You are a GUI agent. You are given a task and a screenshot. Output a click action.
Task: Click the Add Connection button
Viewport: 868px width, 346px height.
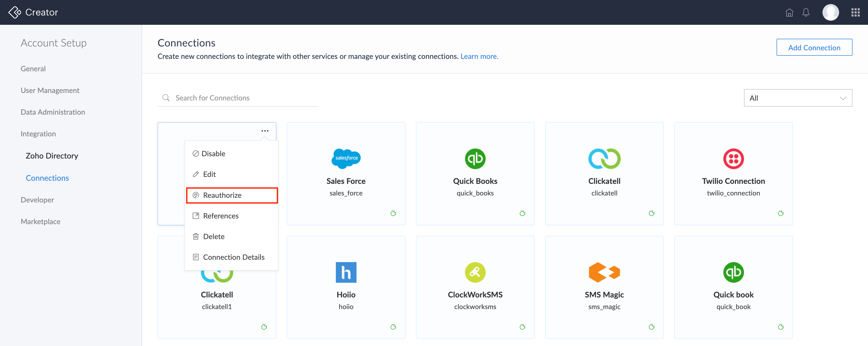click(x=814, y=48)
